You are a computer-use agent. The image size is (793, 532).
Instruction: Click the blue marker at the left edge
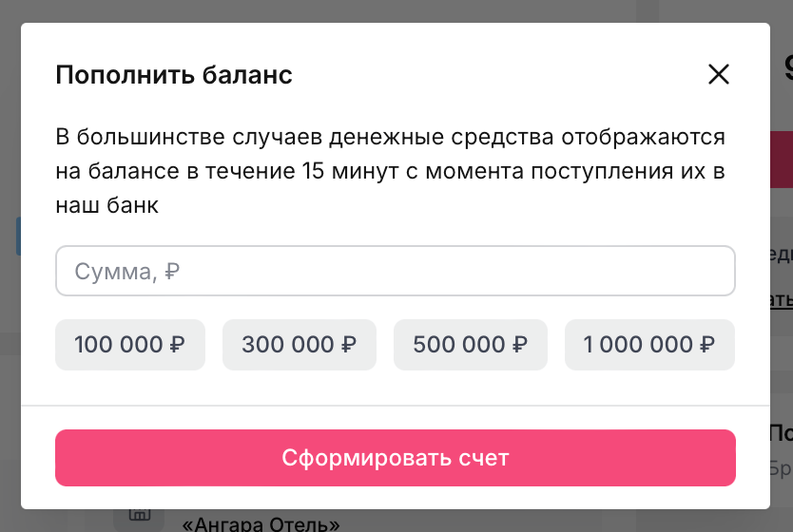(x=18, y=236)
